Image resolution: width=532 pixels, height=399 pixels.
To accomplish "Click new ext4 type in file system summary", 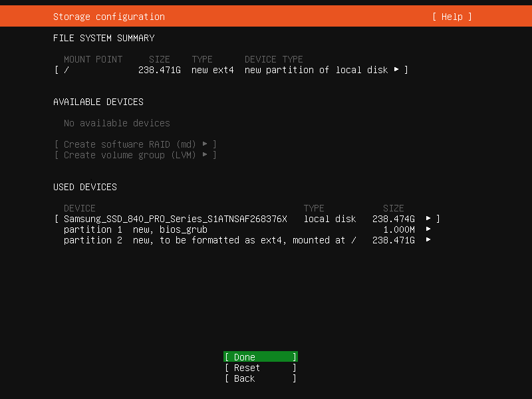I will [x=212, y=70].
